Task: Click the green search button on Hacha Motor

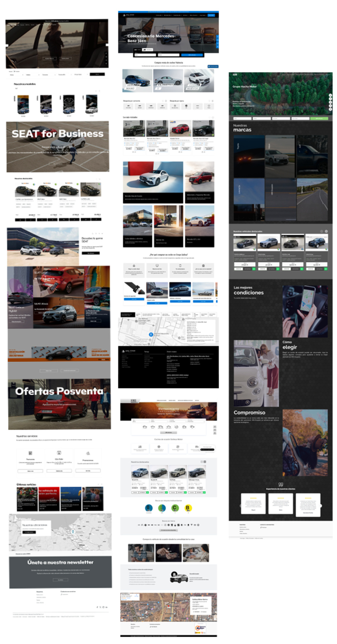Action: click(318, 118)
